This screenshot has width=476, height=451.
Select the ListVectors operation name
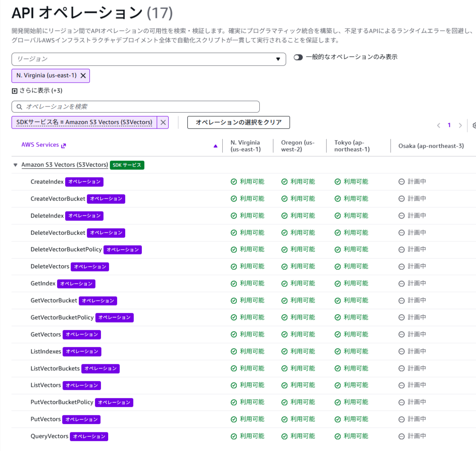[46, 385]
